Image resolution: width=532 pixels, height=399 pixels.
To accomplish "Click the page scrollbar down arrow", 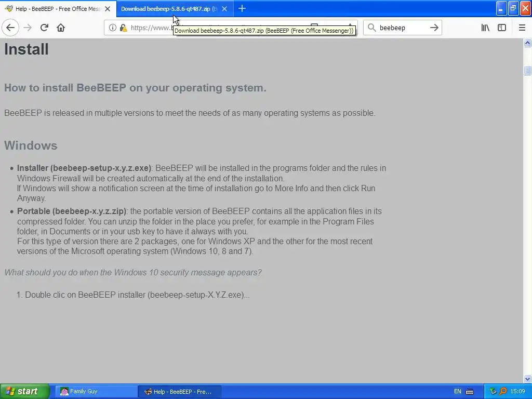I will [527, 379].
